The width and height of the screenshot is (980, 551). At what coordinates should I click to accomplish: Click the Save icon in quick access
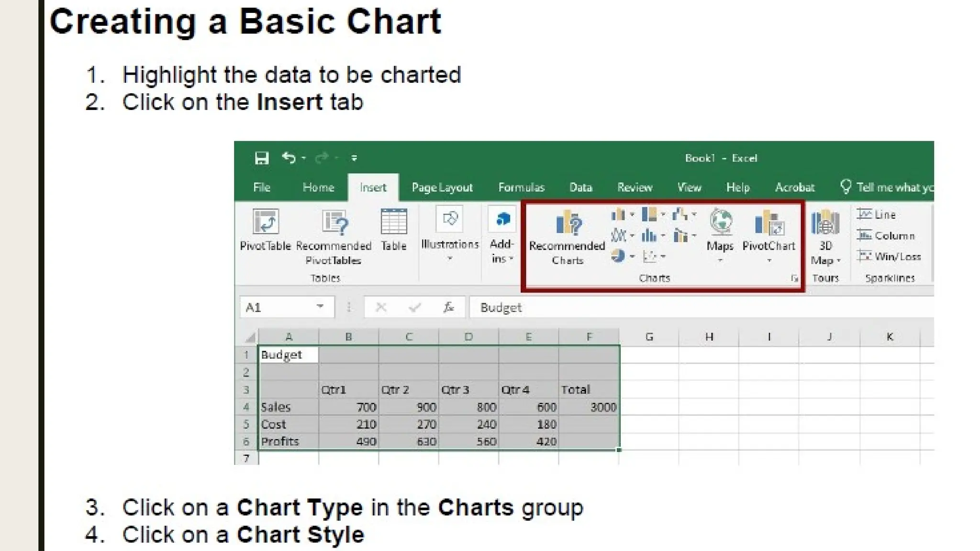click(x=261, y=158)
